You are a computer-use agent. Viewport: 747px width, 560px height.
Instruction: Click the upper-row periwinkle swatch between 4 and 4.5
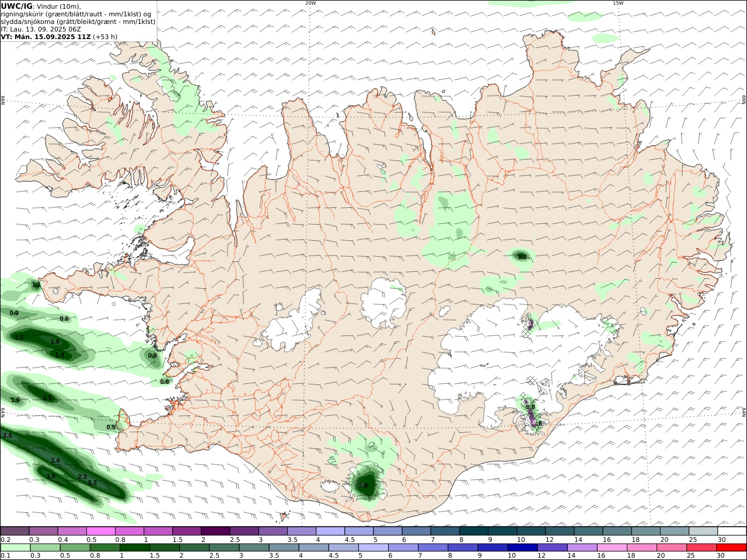point(330,531)
